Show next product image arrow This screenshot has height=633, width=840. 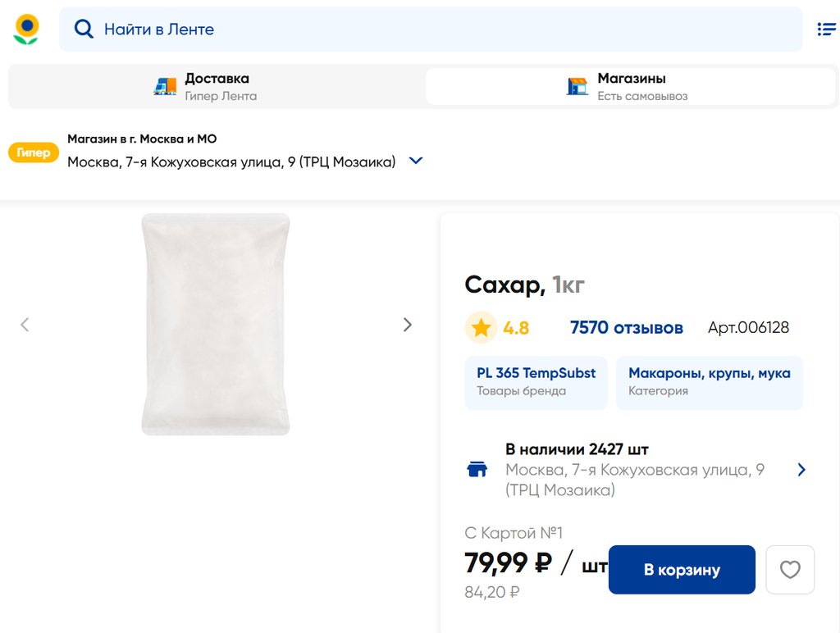[x=408, y=325]
